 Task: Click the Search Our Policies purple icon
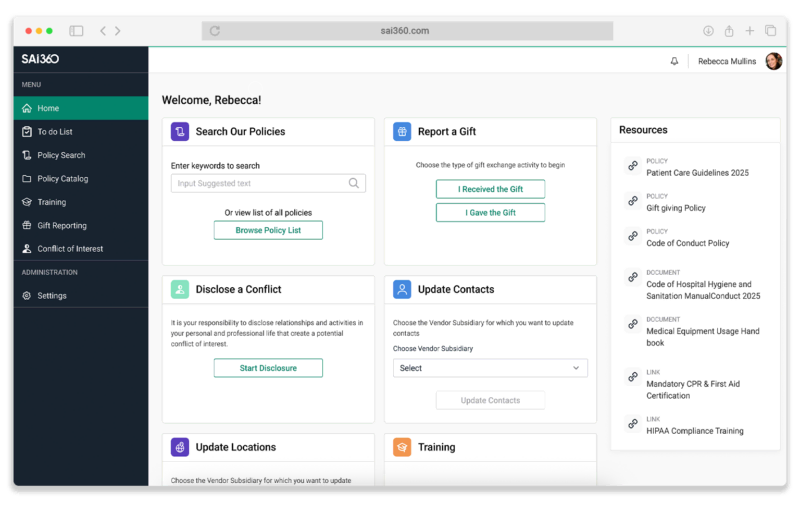[x=180, y=131]
